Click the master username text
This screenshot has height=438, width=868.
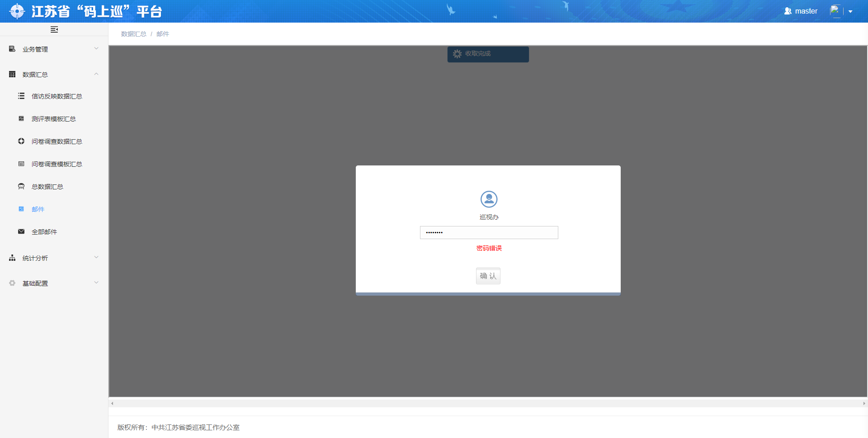[806, 11]
